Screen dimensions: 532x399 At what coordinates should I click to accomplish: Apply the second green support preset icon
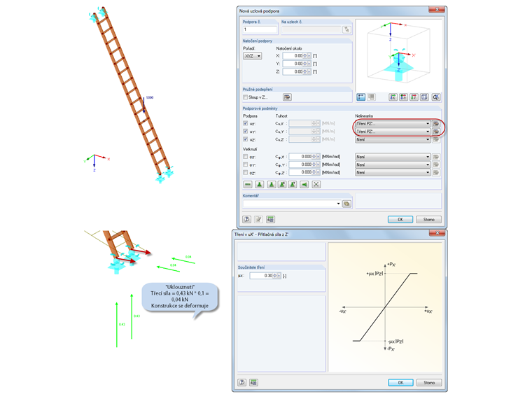[271, 185]
